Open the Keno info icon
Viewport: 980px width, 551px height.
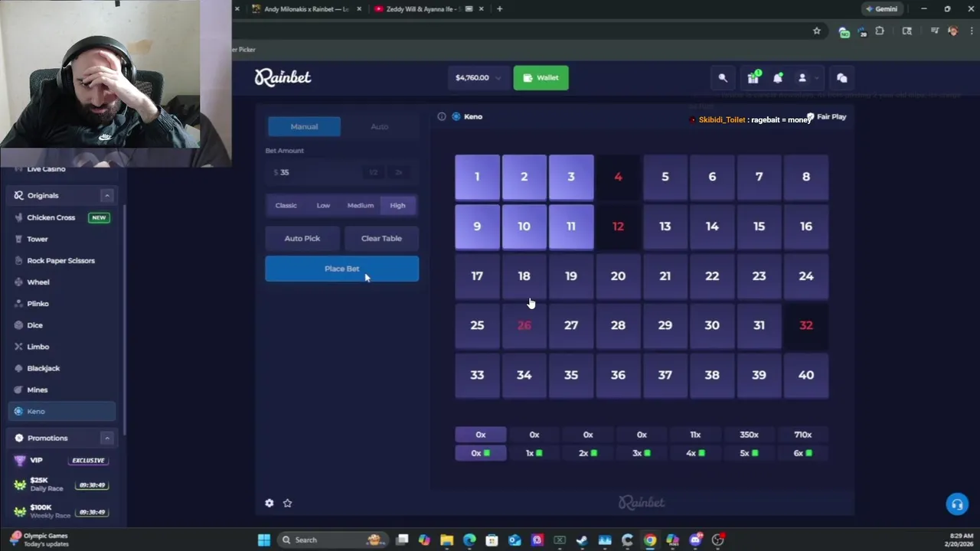click(x=442, y=116)
